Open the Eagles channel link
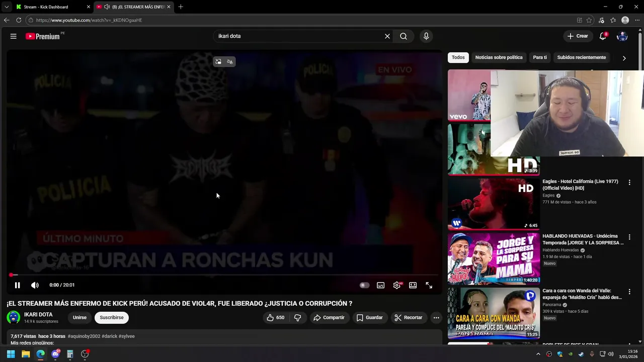The height and width of the screenshot is (362, 644). (x=548, y=196)
